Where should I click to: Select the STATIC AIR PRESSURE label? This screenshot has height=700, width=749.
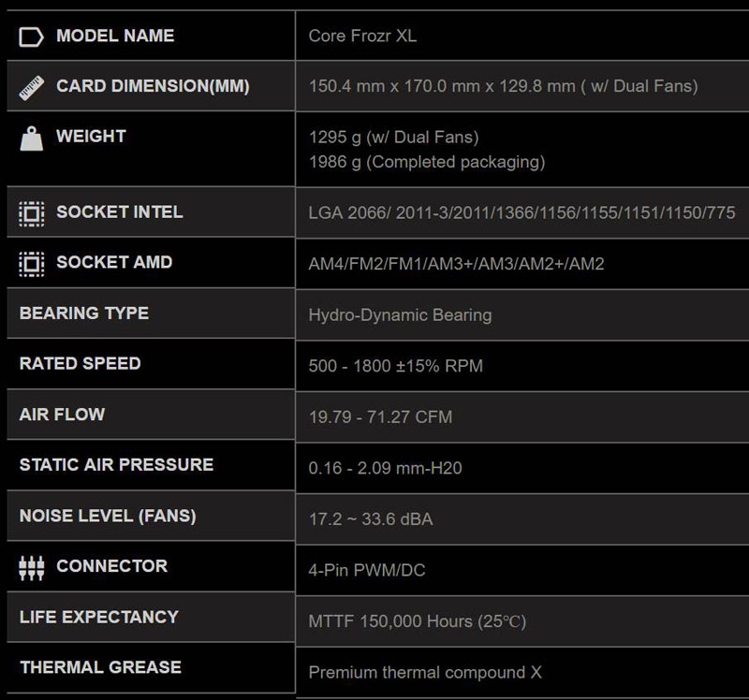point(116,464)
